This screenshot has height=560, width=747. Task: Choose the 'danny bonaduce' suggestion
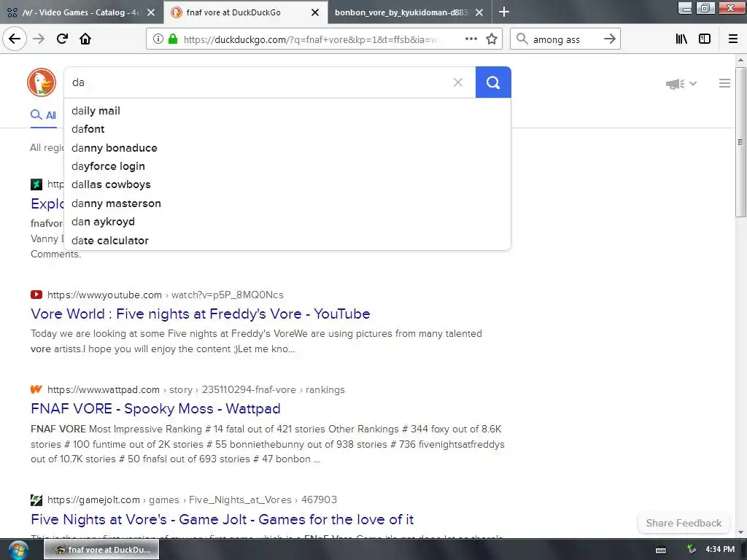[x=287, y=148]
